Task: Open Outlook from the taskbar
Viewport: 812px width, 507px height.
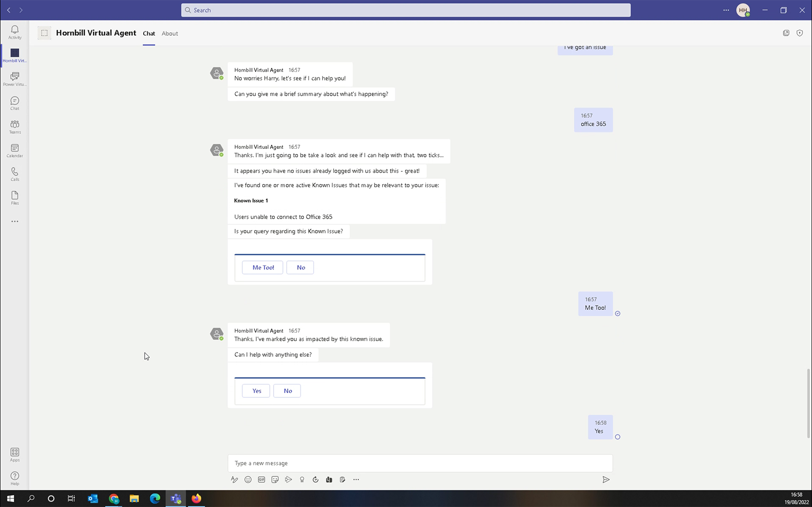Action: pyautogui.click(x=93, y=499)
